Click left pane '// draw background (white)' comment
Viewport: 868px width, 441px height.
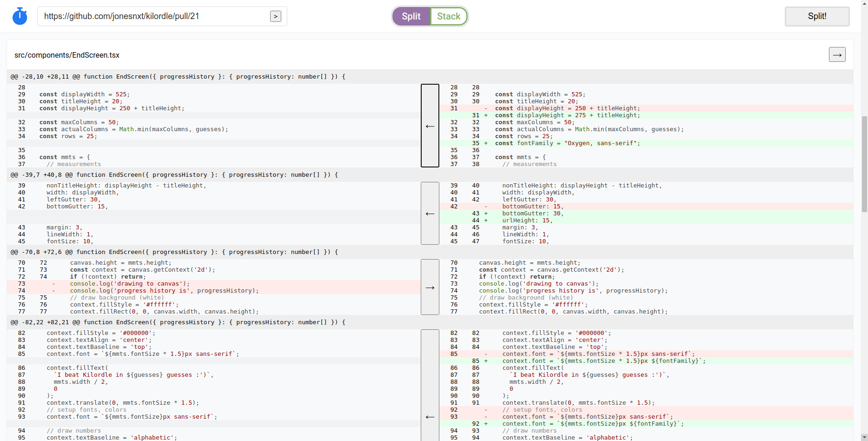point(214,298)
